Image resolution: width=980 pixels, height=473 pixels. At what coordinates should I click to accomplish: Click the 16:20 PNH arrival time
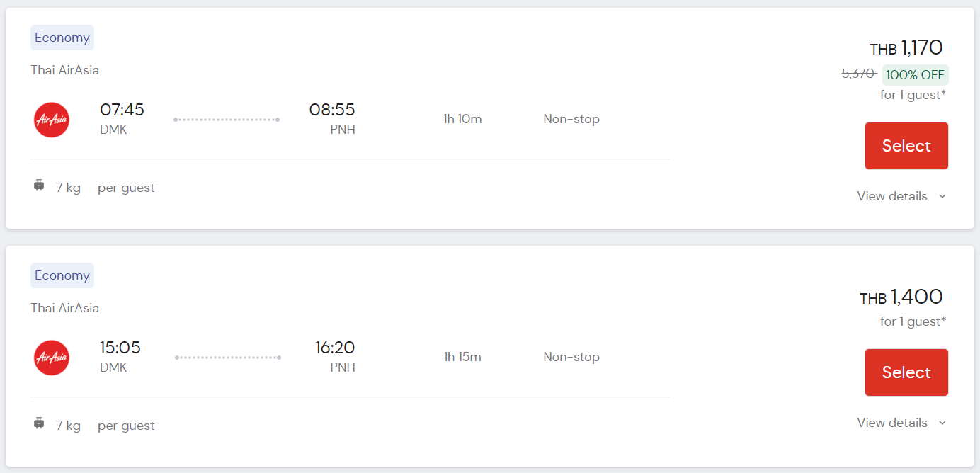335,348
